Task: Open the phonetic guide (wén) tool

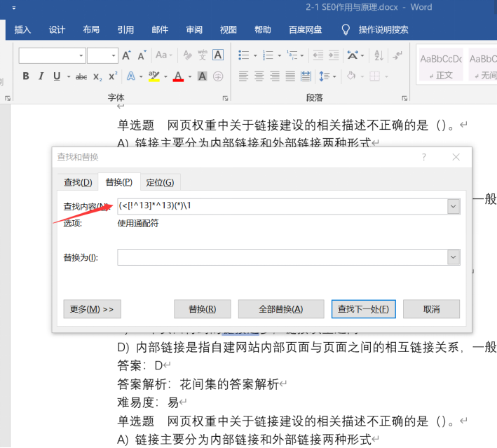Action: [x=202, y=55]
